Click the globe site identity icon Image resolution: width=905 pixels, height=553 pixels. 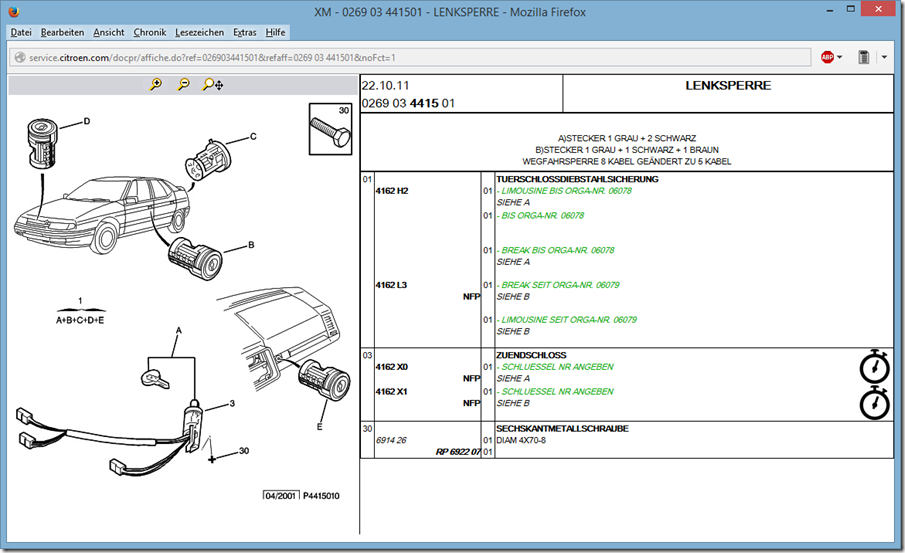tap(20, 57)
